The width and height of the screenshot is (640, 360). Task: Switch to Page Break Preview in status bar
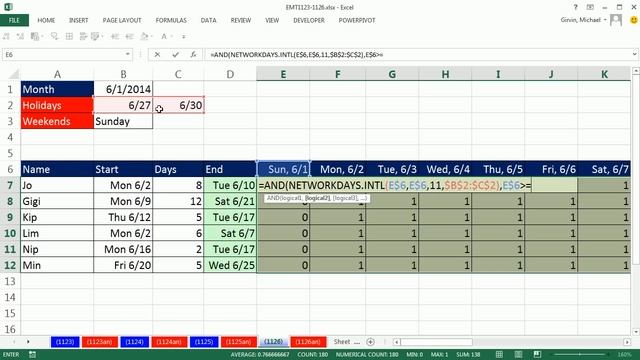(537, 354)
